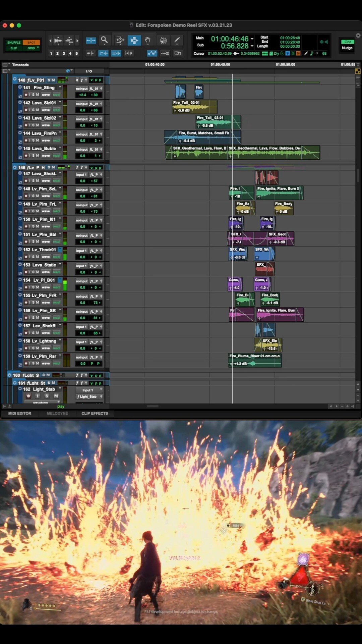This screenshot has height=644, width=362.
Task: Toggle Insertion Follows Playback icon
Action: pos(129,53)
